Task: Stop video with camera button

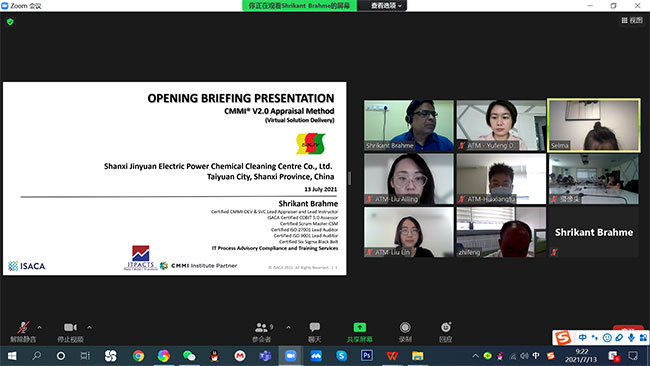Action: 70,327
